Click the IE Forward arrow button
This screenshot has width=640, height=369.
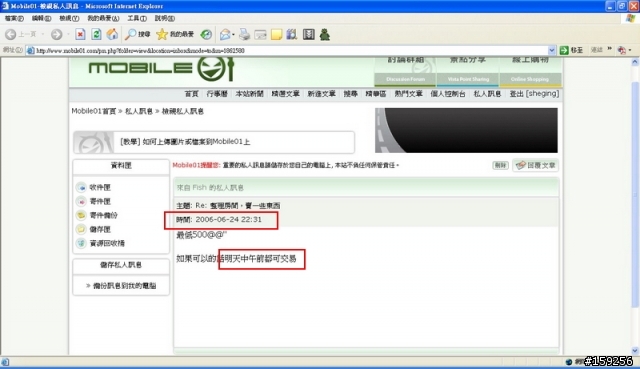(x=56, y=34)
